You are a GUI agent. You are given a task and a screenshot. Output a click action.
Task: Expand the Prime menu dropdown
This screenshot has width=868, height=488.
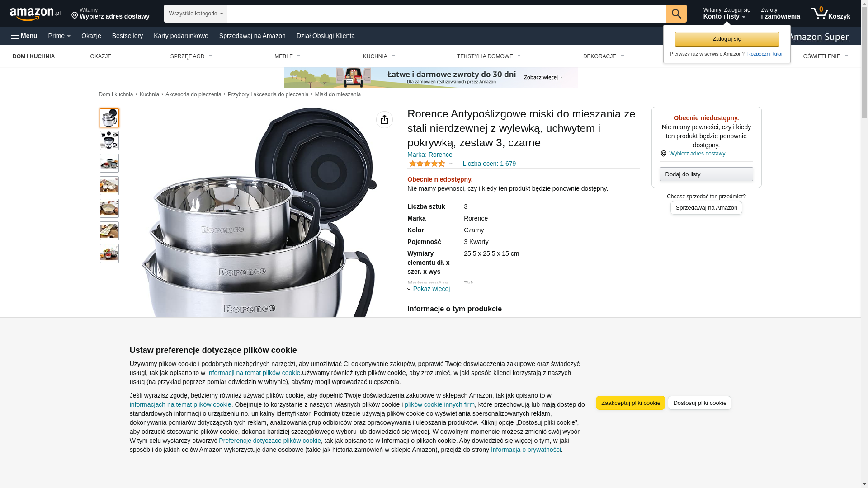pyautogui.click(x=59, y=36)
